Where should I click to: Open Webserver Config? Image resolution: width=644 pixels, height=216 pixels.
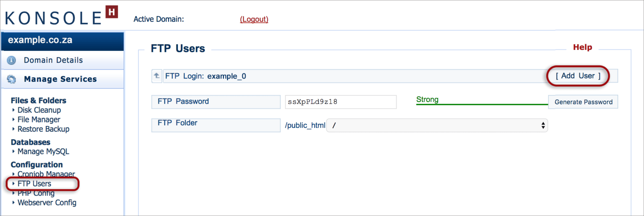point(47,203)
